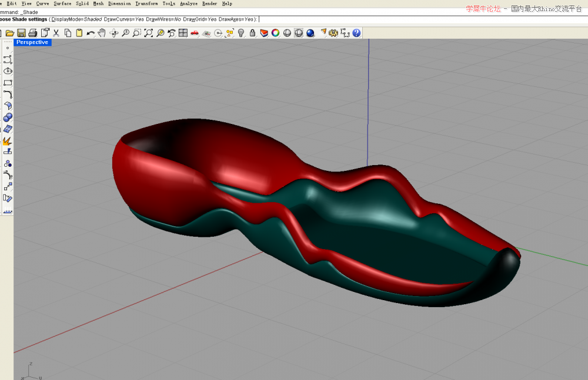Click the Print icon
588x380 pixels.
(33, 33)
